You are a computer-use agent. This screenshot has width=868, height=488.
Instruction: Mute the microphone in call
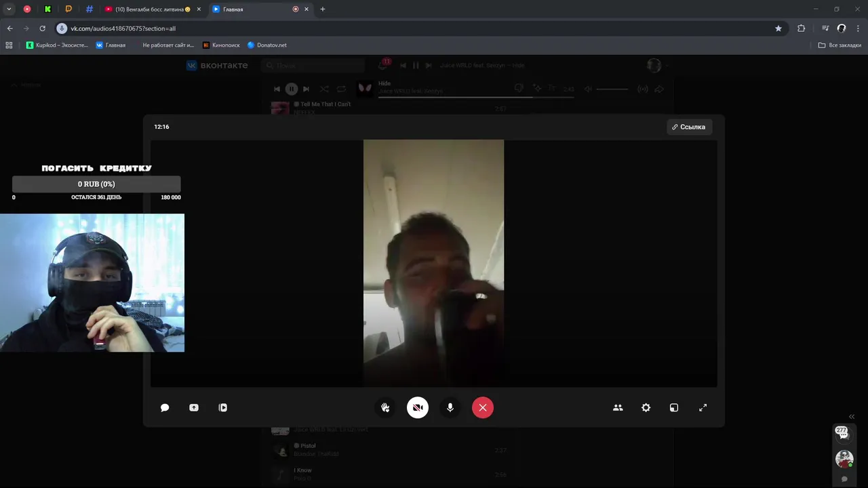tap(450, 407)
